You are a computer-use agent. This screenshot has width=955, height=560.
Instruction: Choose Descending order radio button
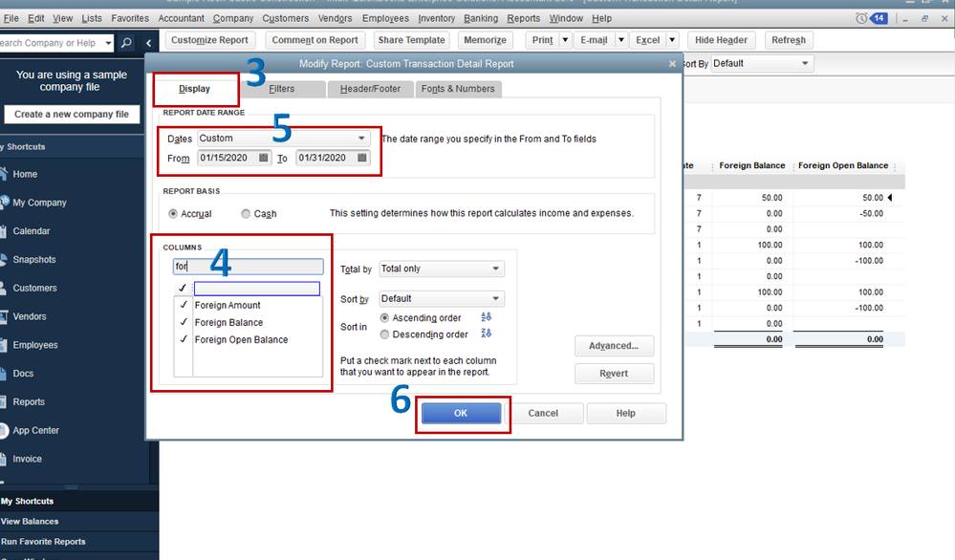pyautogui.click(x=384, y=334)
